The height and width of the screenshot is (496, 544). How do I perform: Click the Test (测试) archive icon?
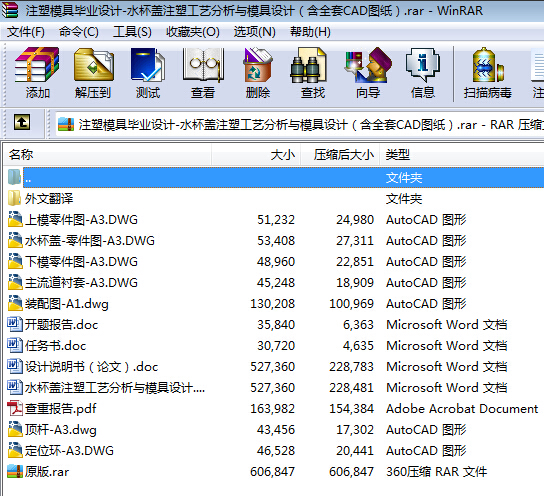point(148,65)
